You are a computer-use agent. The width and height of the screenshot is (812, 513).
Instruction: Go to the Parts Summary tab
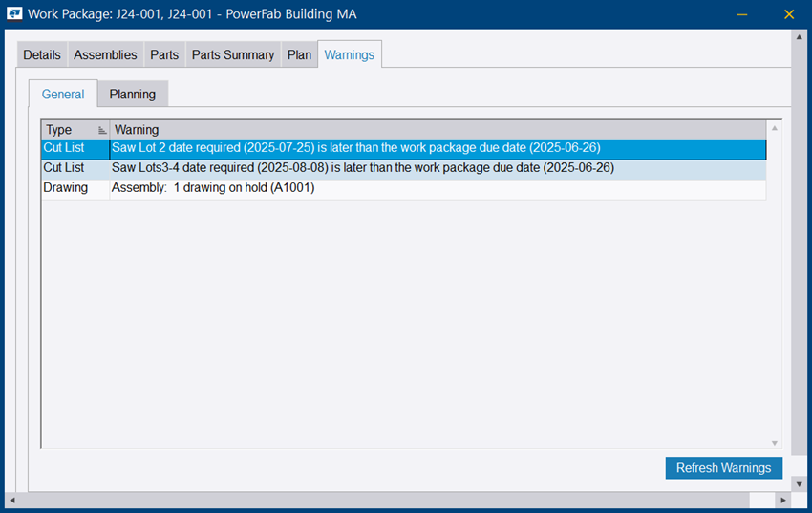click(233, 54)
